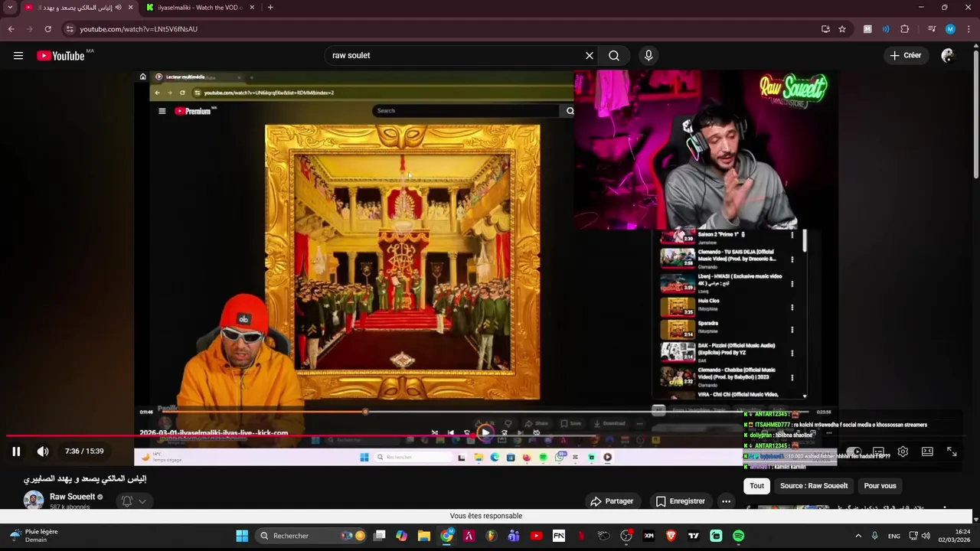Open the Raw Soueelt channel avatar
980x551 pixels.
click(34, 500)
